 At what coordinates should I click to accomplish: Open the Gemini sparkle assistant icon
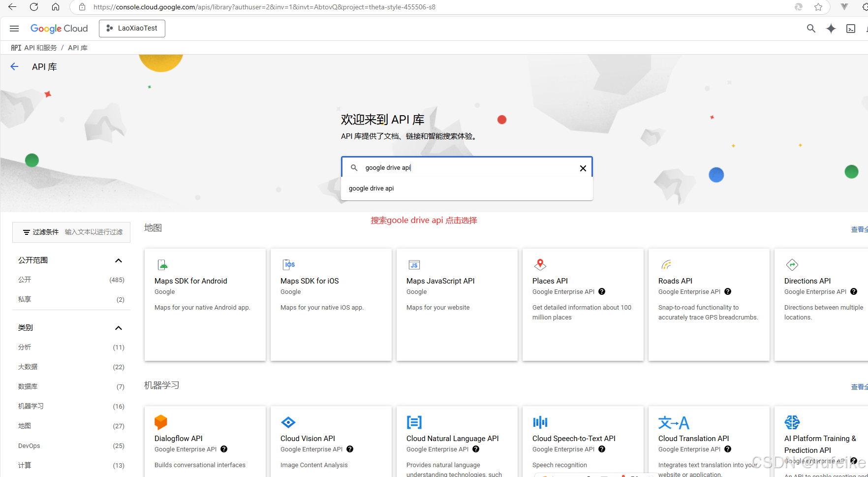[831, 29]
